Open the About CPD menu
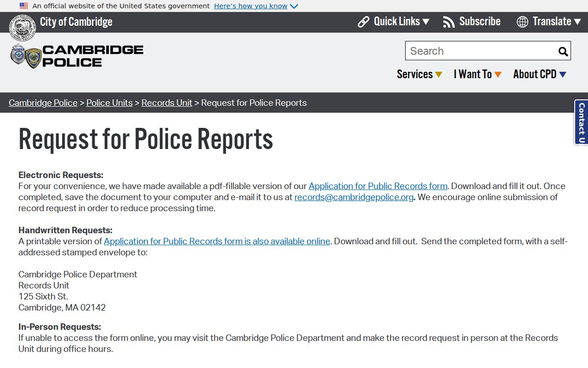Image resolution: width=588 pixels, height=368 pixels. [x=540, y=74]
